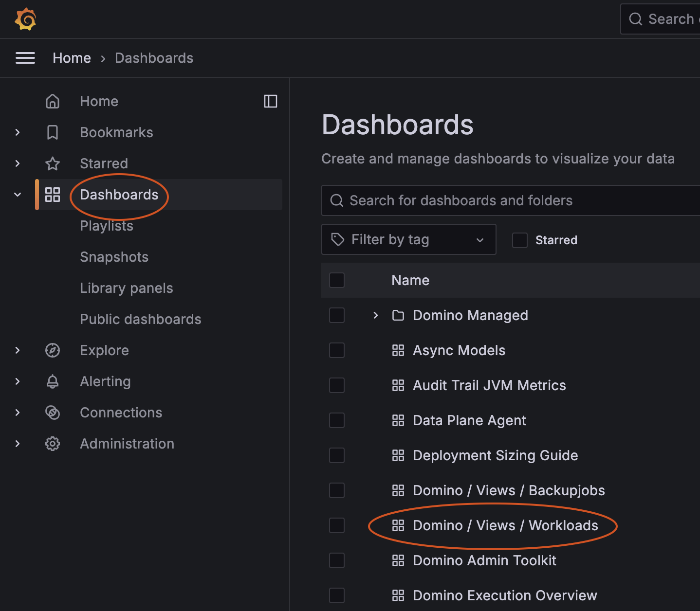The width and height of the screenshot is (700, 611).
Task: Click the Dashboards grid icon in sidebar
Action: tap(53, 195)
